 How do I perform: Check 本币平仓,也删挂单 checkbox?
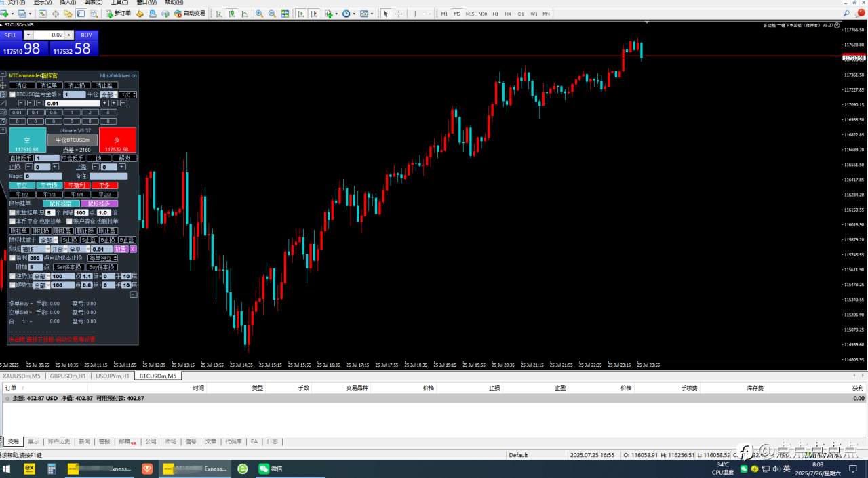[x=12, y=221]
